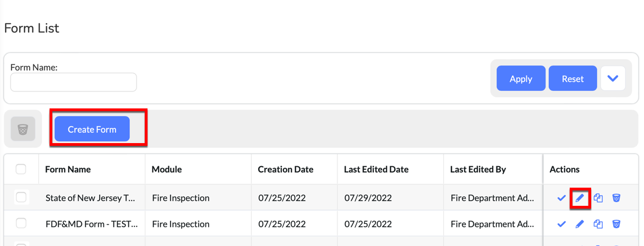Duplicate the State of New Jersey form
This screenshot has height=246, width=644.
pos(598,198)
